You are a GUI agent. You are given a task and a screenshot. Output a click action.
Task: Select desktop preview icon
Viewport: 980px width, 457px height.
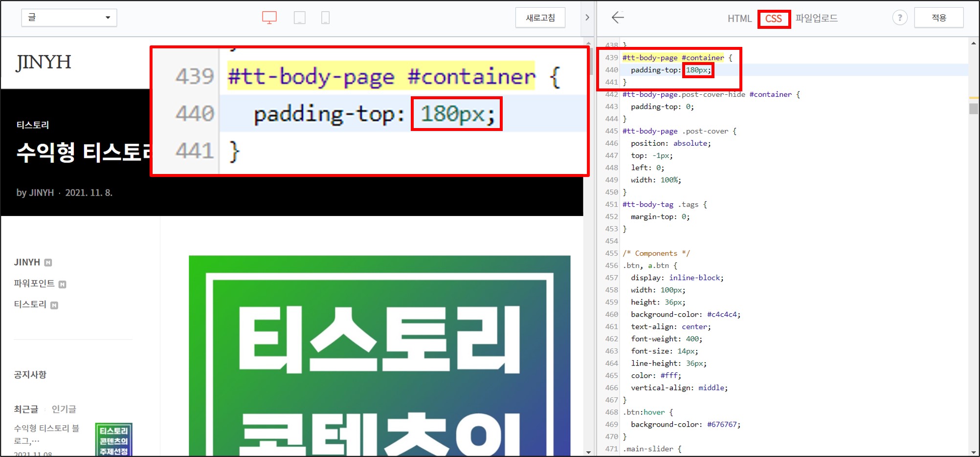pos(269,18)
